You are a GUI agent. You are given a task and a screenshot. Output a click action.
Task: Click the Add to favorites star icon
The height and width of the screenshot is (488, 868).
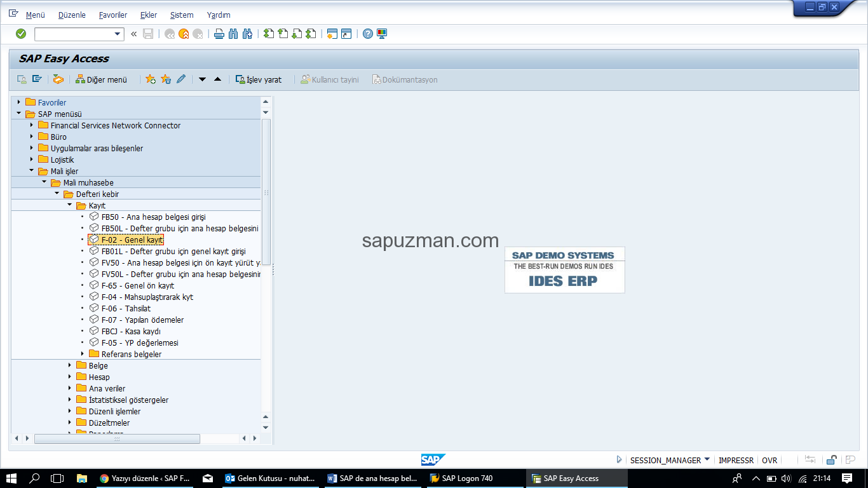pos(151,79)
